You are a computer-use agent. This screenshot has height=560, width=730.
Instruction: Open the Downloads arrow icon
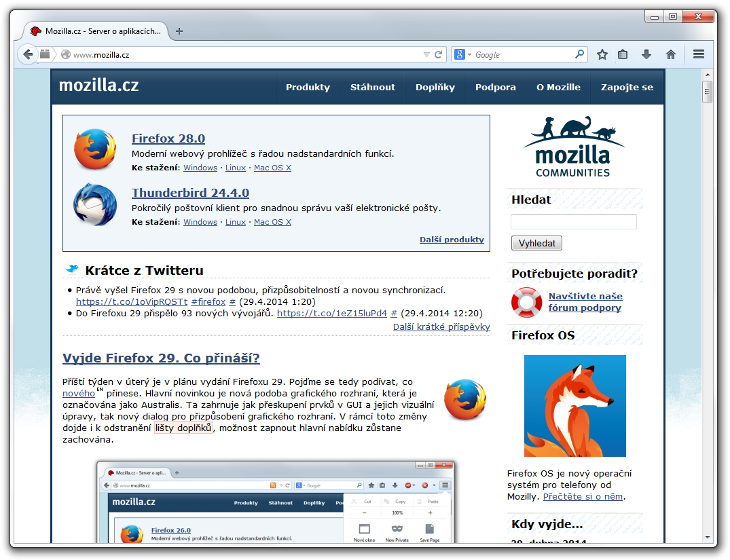pyautogui.click(x=646, y=54)
